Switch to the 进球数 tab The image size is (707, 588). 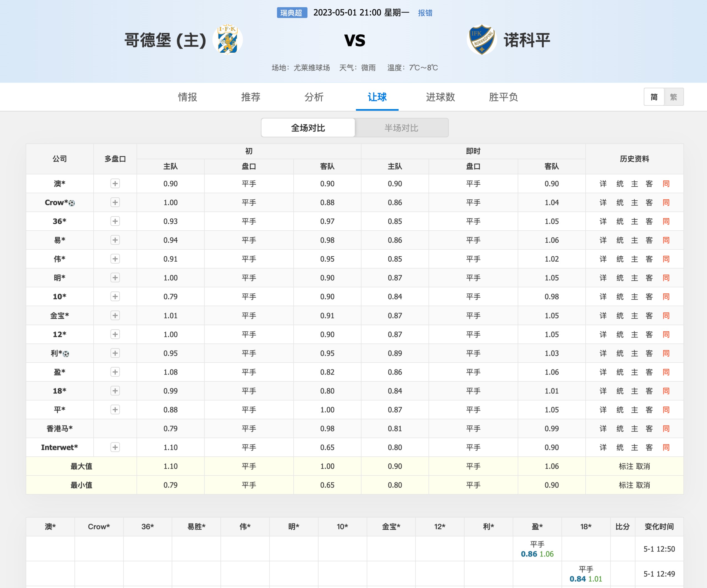click(x=440, y=97)
